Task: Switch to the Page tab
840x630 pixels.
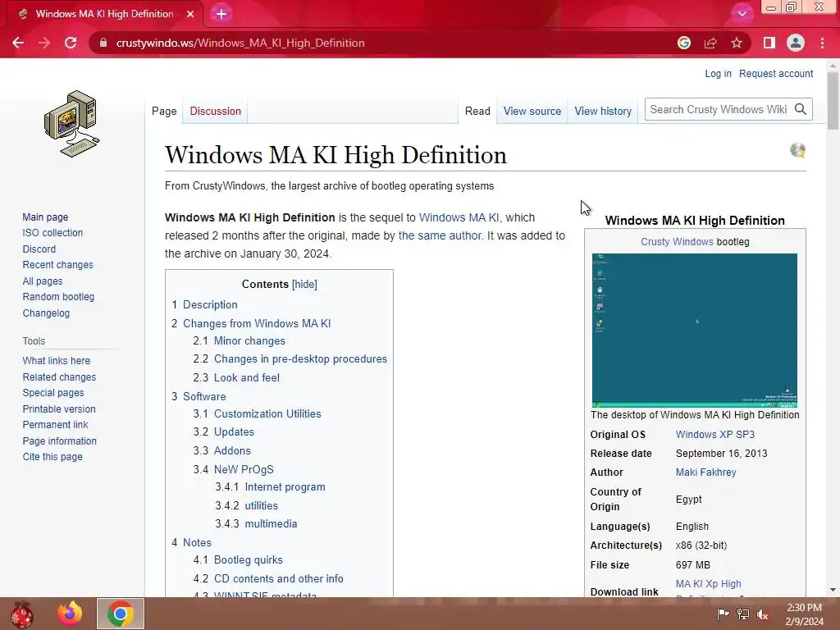Action: click(164, 111)
